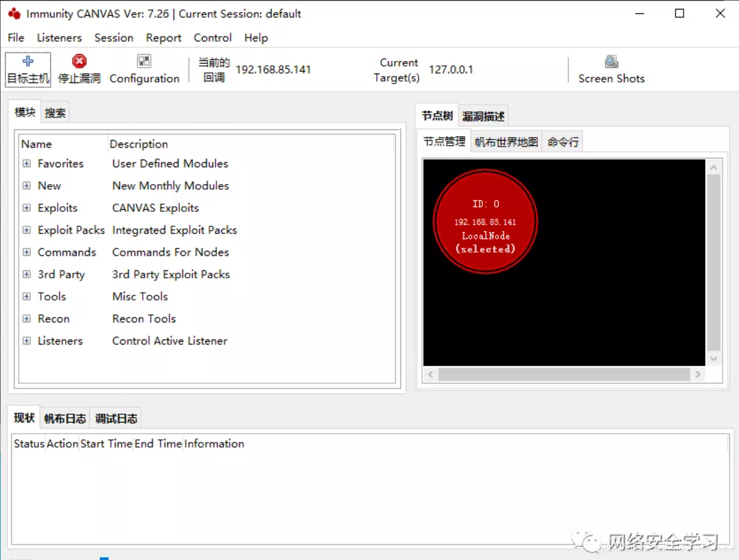Click the Status column header
The width and height of the screenshot is (739, 560).
(x=29, y=444)
